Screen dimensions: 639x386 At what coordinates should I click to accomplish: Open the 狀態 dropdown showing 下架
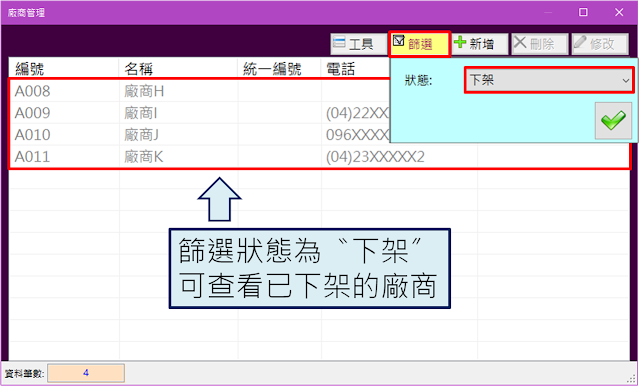[549, 80]
